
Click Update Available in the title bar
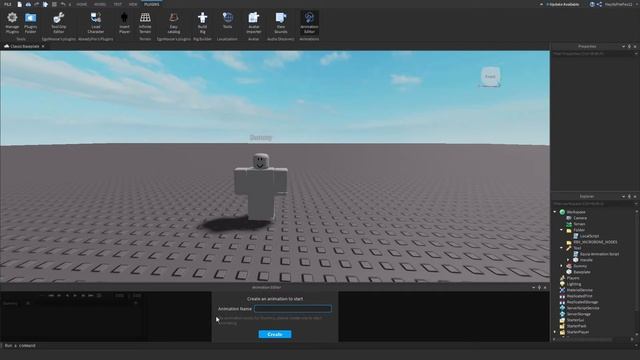[x=562, y=4]
